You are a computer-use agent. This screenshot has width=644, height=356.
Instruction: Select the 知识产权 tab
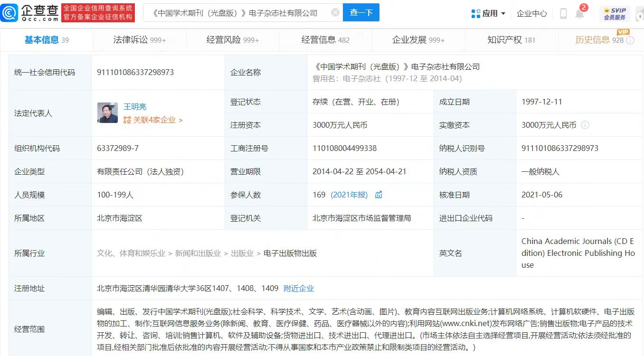[511, 40]
